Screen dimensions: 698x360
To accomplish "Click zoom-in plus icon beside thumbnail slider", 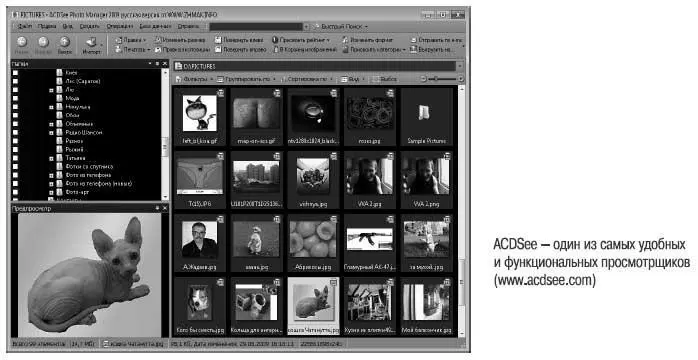I will coord(461,79).
